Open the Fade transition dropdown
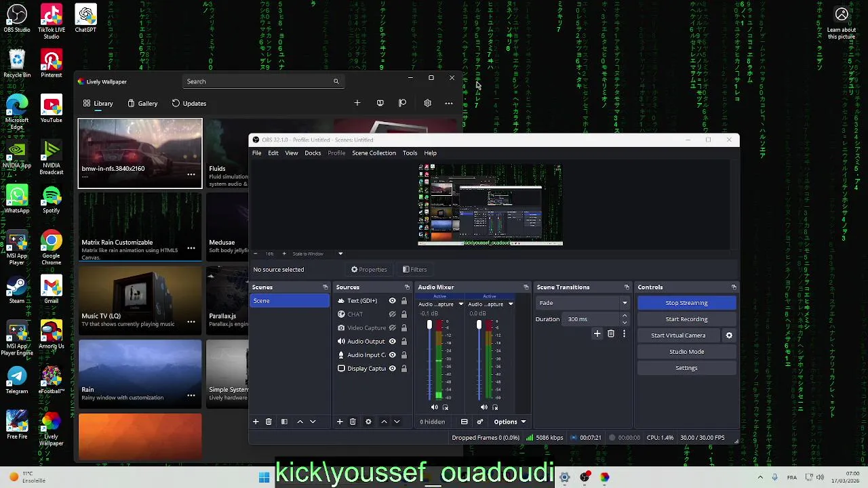868x488 pixels. (583, 303)
